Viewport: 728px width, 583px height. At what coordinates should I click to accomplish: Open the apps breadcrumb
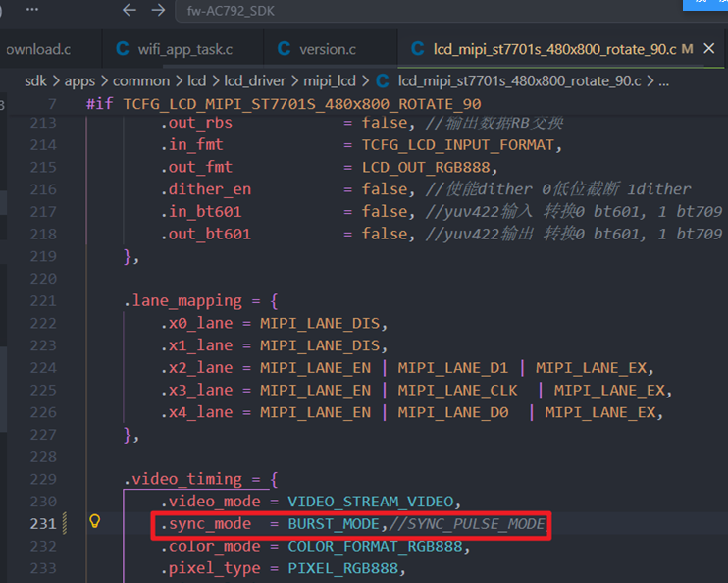coord(79,81)
